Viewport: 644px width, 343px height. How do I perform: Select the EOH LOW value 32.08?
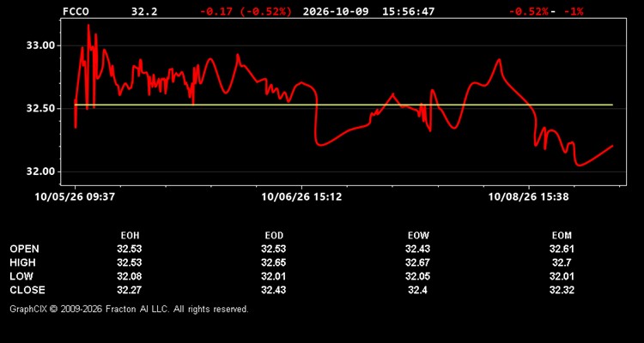tap(130, 276)
